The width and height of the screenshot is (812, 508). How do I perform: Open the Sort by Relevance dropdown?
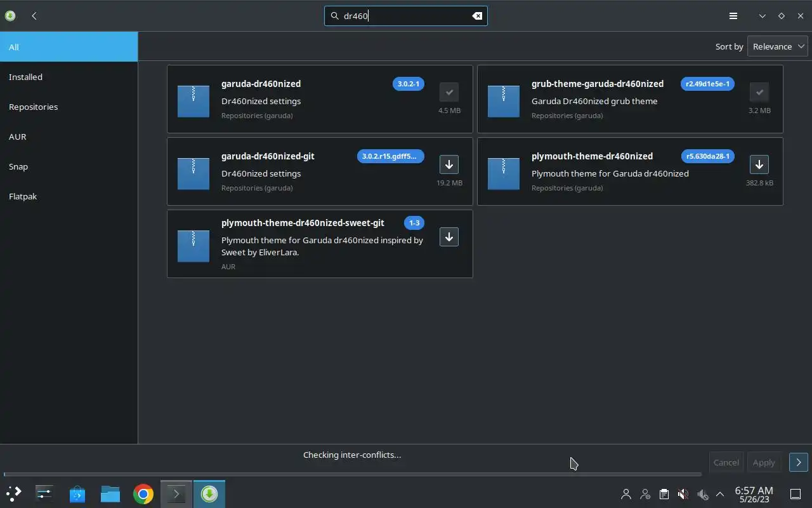778,46
